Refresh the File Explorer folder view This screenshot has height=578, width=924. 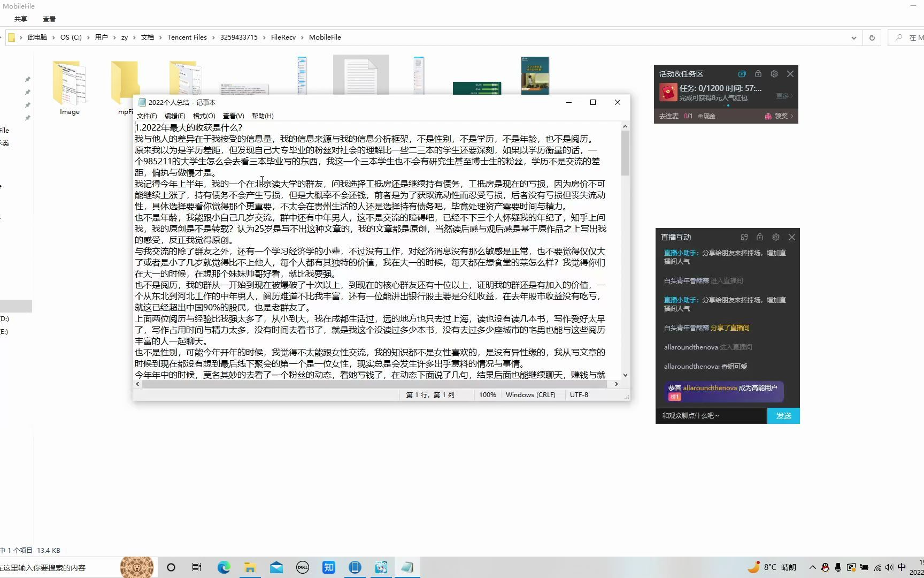[872, 37]
